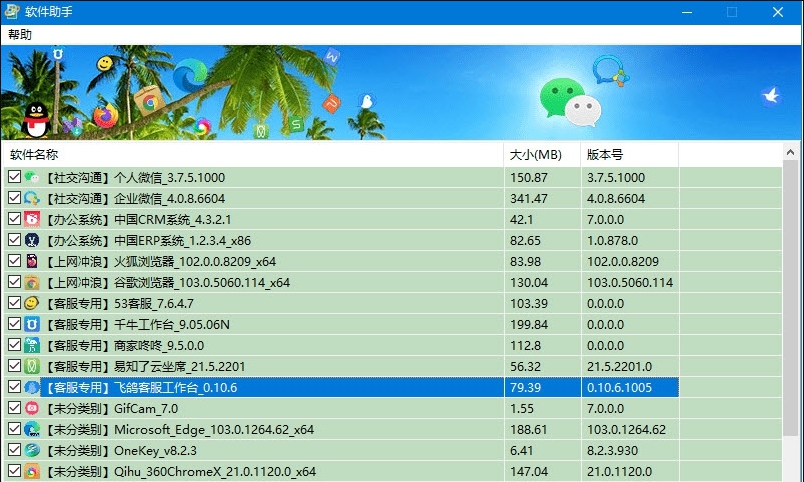
Task: Click version value 0.10.6.1005
Action: click(619, 388)
